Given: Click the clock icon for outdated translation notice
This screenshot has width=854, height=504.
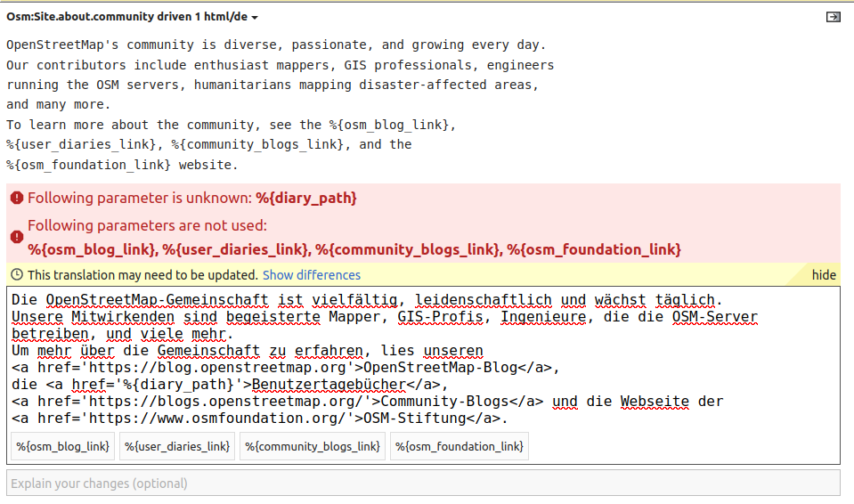Looking at the screenshot, I should coord(17,274).
